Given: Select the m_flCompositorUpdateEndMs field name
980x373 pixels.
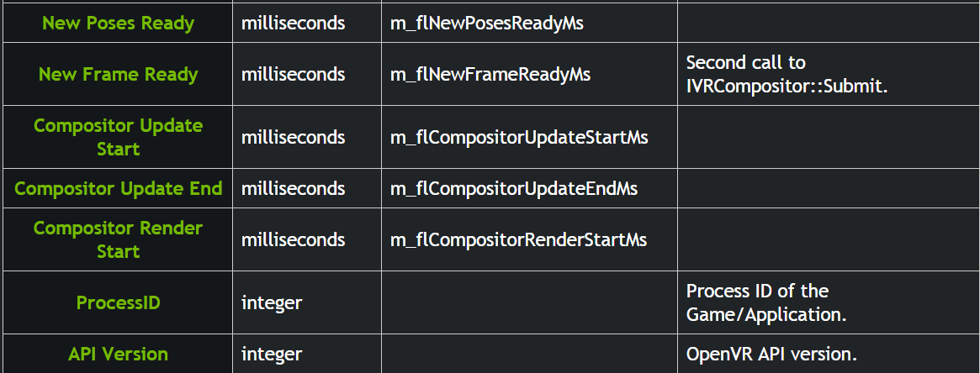Looking at the screenshot, I should (x=514, y=188).
